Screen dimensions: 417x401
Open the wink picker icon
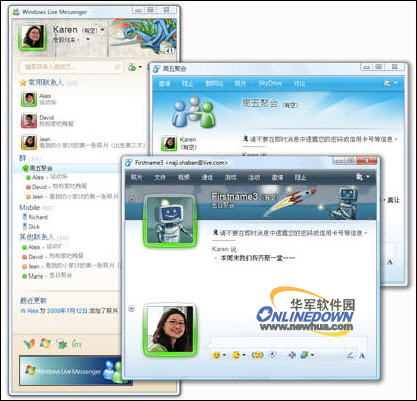(236, 355)
